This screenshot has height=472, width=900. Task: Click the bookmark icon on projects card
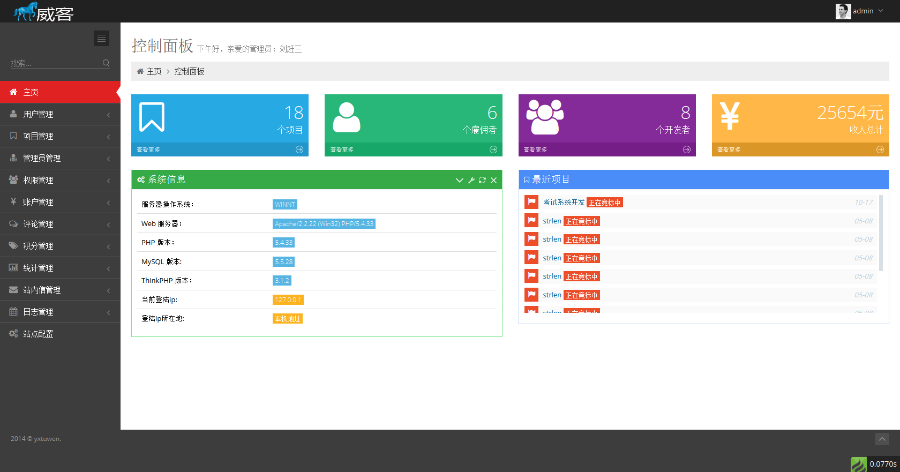pos(152,117)
